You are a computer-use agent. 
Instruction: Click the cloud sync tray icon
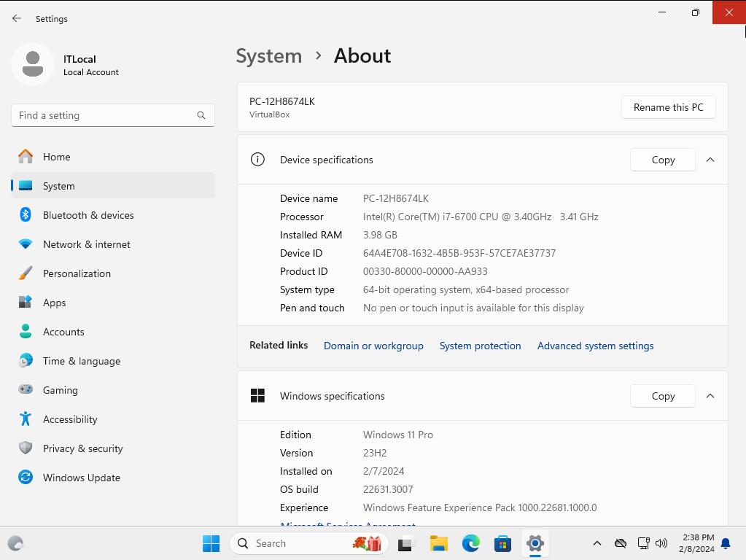pyautogui.click(x=621, y=543)
